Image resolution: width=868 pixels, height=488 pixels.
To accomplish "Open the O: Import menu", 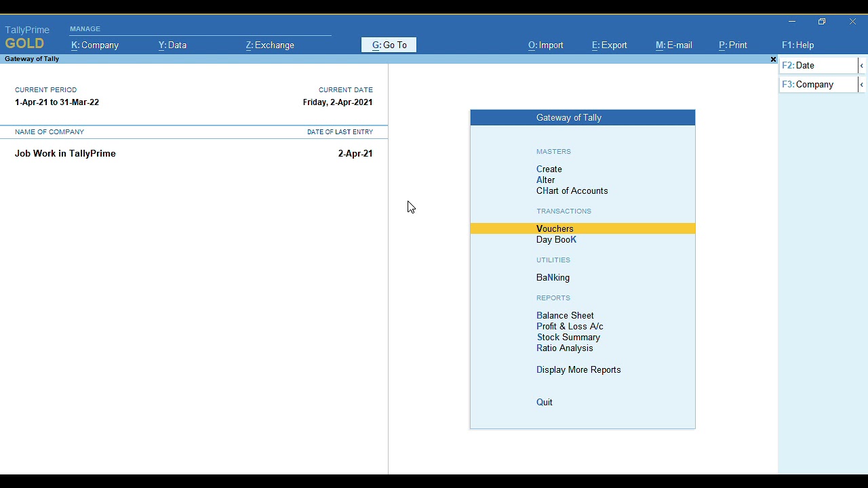I will pos(546,45).
